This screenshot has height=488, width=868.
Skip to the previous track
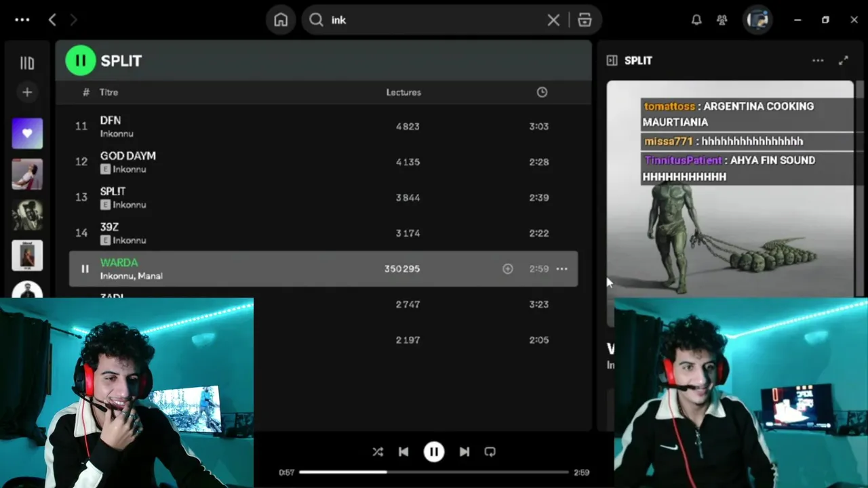click(x=403, y=452)
